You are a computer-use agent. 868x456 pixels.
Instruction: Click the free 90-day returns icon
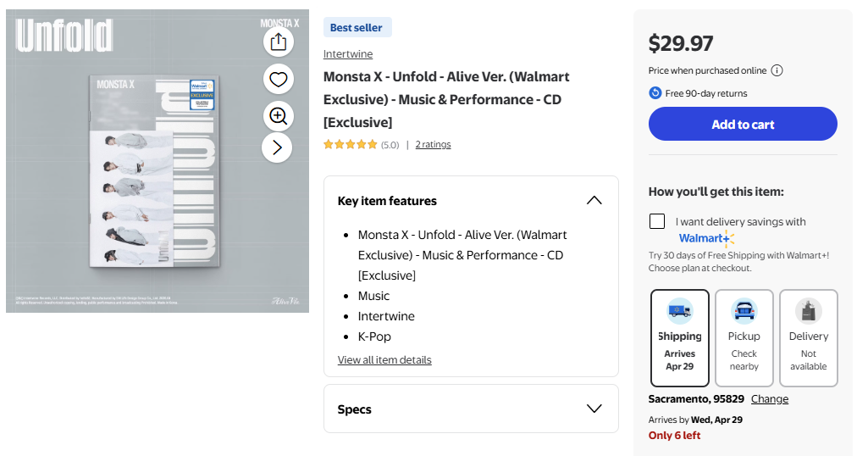(655, 93)
